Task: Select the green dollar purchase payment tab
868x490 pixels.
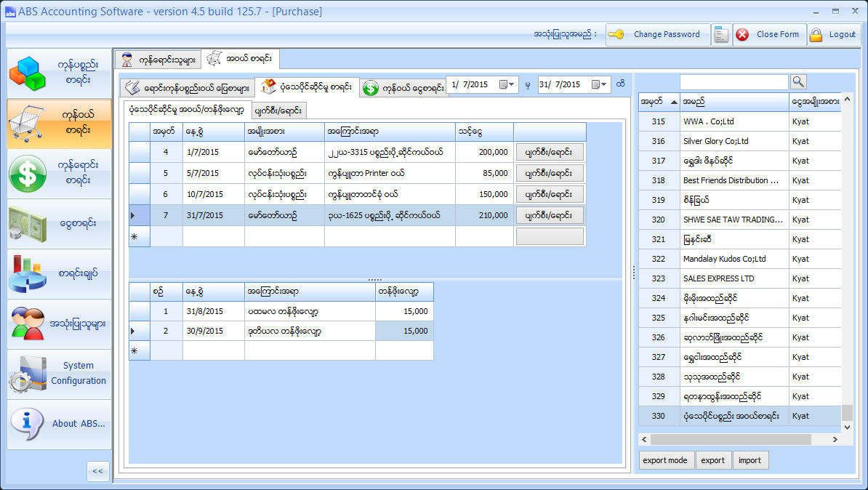Action: coord(403,88)
